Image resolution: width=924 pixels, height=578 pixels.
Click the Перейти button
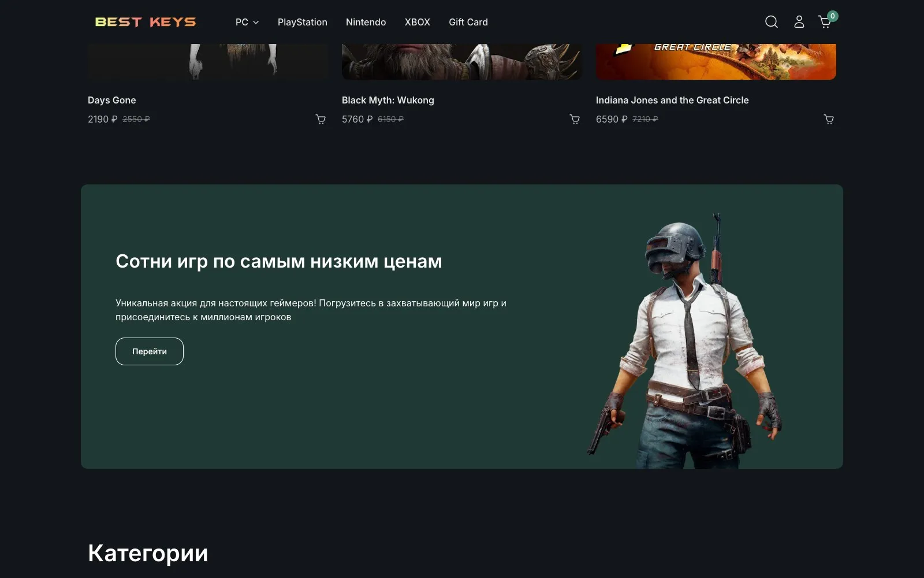click(150, 351)
